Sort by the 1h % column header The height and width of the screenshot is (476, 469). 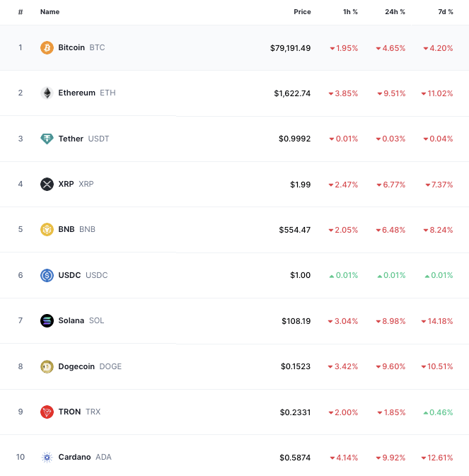pyautogui.click(x=350, y=12)
